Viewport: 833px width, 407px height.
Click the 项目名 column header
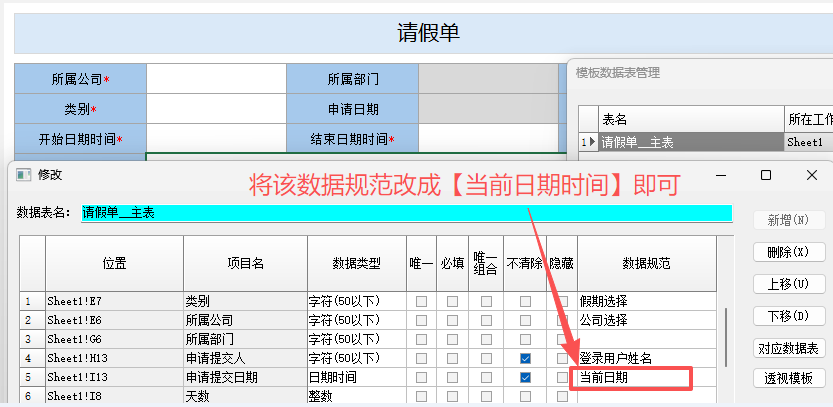click(245, 263)
